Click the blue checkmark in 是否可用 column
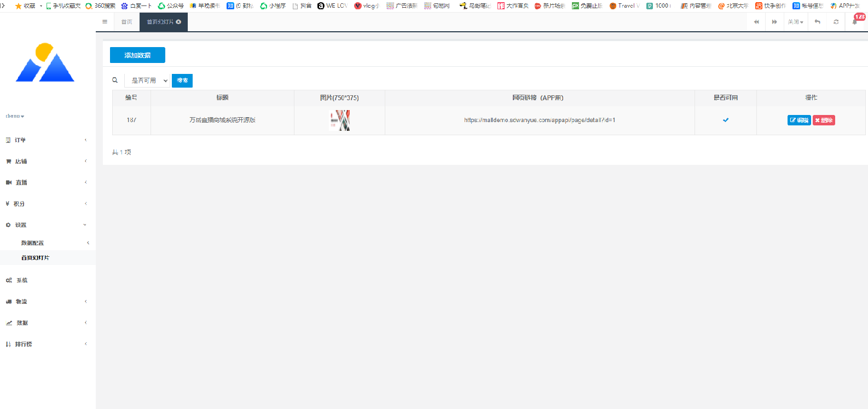This screenshot has height=409, width=868. [x=726, y=120]
